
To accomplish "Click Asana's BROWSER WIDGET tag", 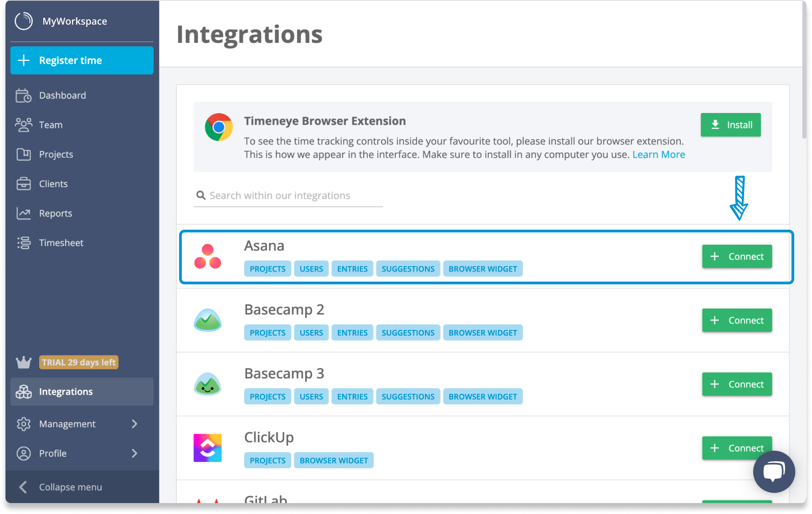I will 483,269.
